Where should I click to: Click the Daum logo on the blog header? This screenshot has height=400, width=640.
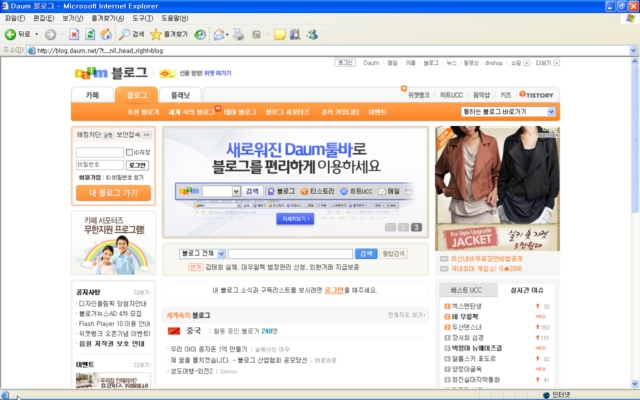[91, 73]
